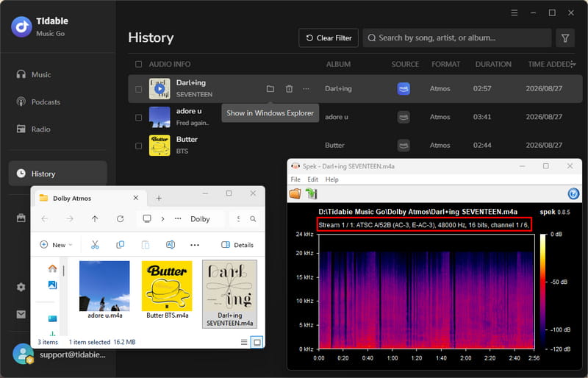Select the adore u.m4a file

[x=104, y=290]
